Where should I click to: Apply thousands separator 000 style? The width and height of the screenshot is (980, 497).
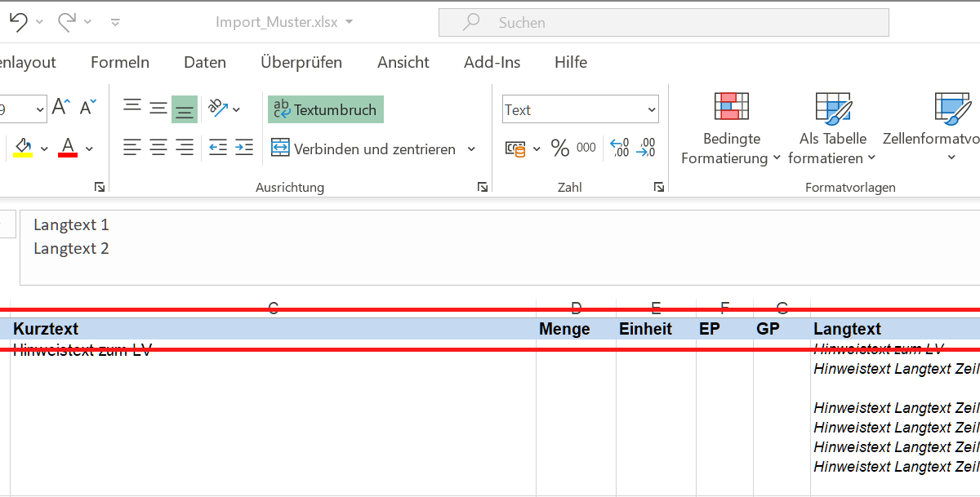[x=586, y=148]
